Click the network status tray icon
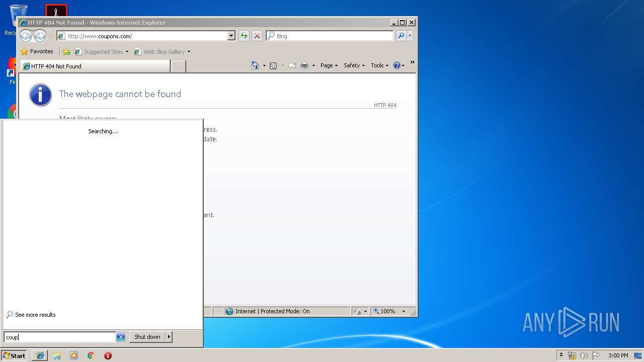Screen dimensions: 644x362 (x=572, y=355)
